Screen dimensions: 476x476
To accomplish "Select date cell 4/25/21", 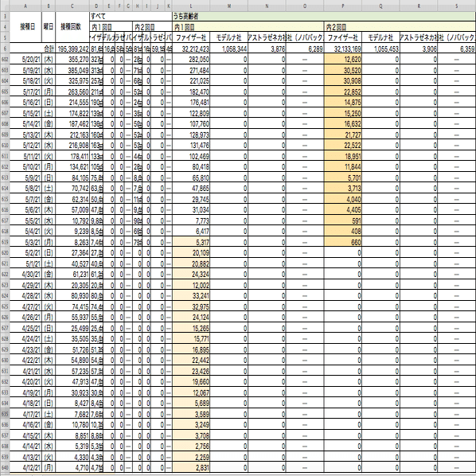I will pyautogui.click(x=25, y=328).
